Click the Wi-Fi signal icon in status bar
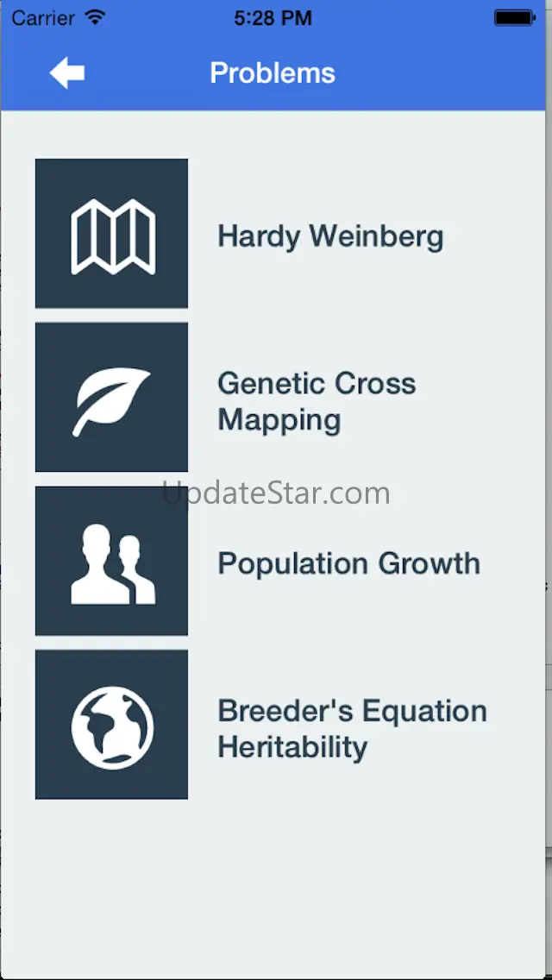 96,17
